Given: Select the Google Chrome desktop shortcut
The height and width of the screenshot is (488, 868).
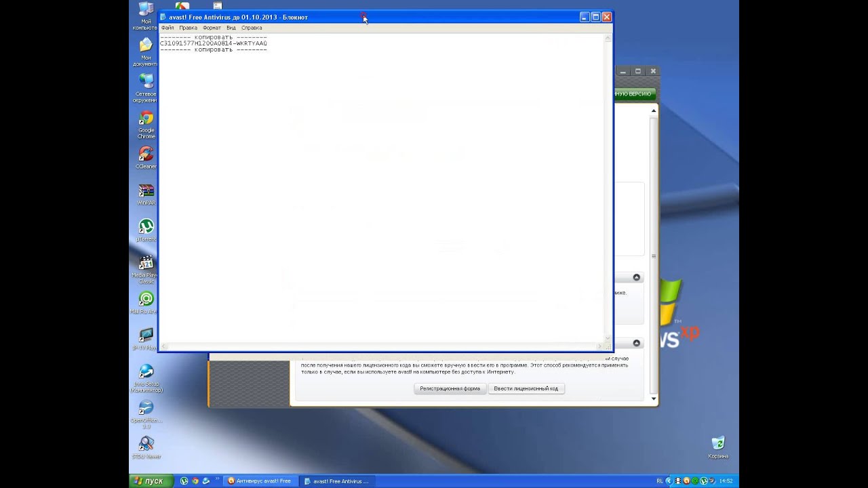Looking at the screenshot, I should click(146, 125).
